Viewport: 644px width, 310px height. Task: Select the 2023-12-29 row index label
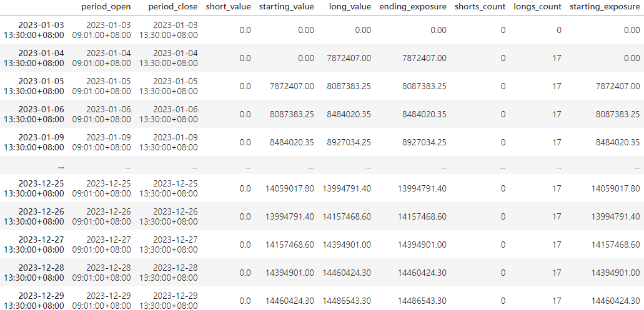click(x=33, y=301)
